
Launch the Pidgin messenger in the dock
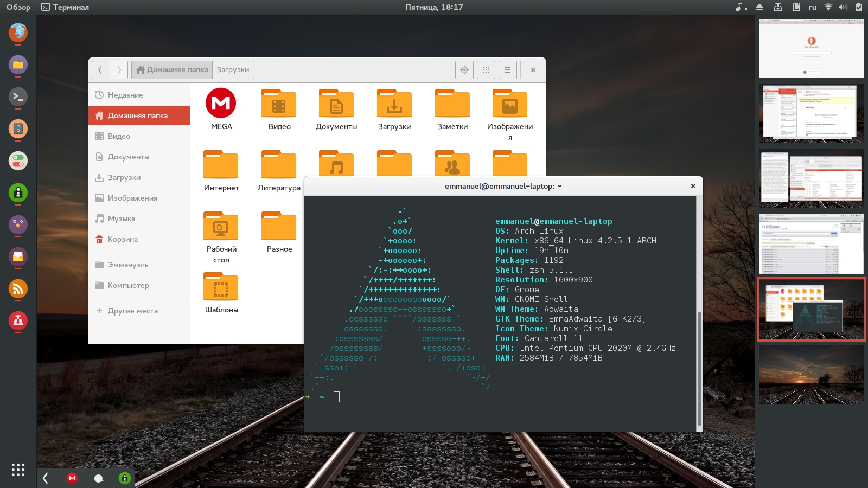click(18, 224)
